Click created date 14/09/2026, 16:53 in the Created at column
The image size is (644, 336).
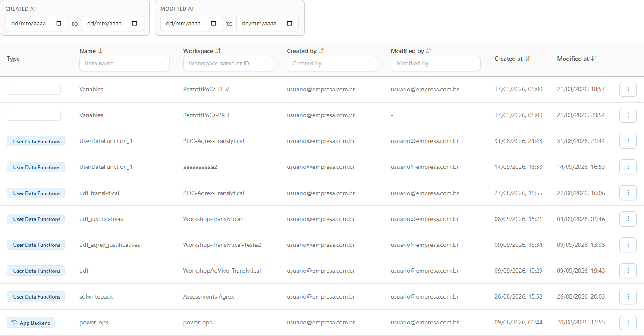pos(518,167)
